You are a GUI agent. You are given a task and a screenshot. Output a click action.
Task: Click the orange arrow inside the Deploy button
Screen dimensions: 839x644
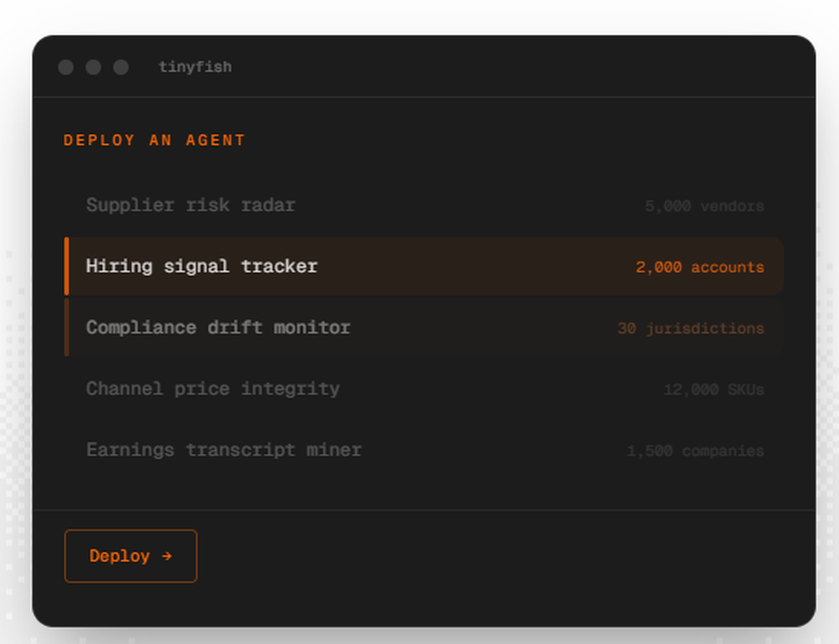[167, 556]
